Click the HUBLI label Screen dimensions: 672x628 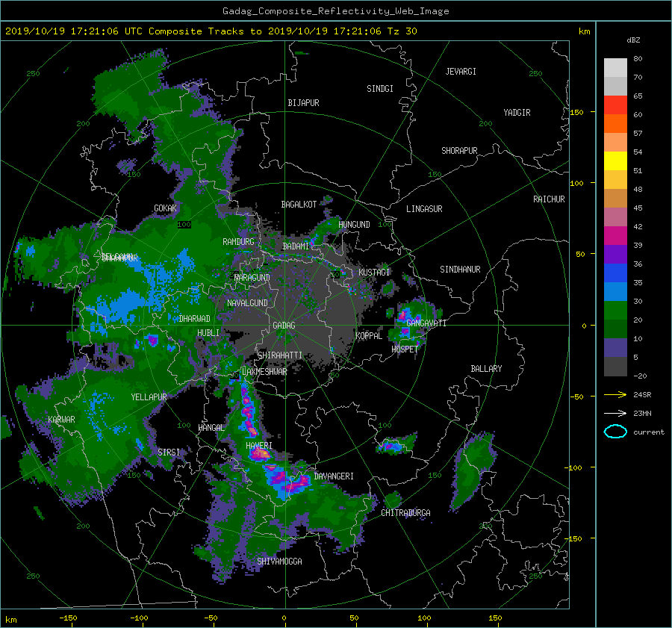208,333
